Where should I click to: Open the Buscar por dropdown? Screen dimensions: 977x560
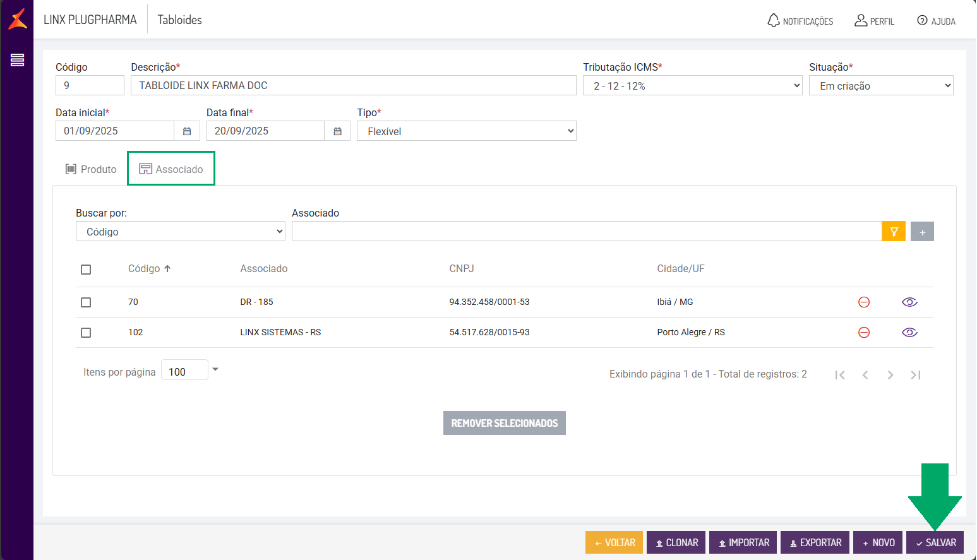[x=181, y=232]
